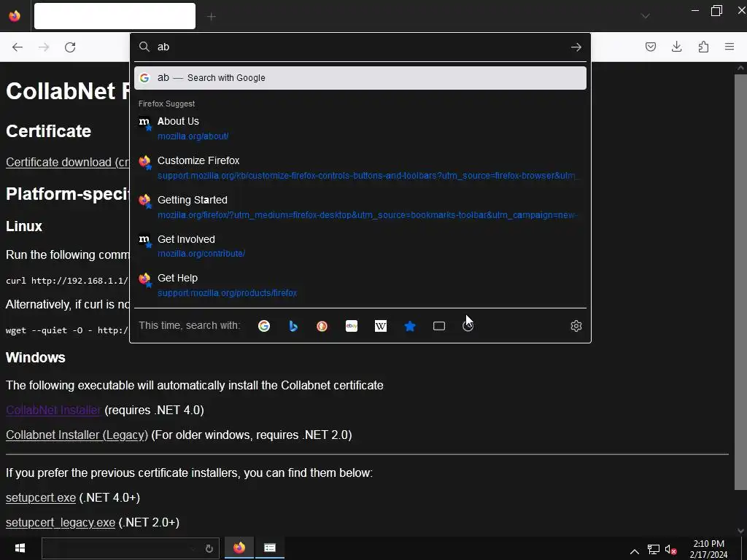Screen dimensions: 747x560
Task: Click the Certificate download link
Action: pos(67,162)
